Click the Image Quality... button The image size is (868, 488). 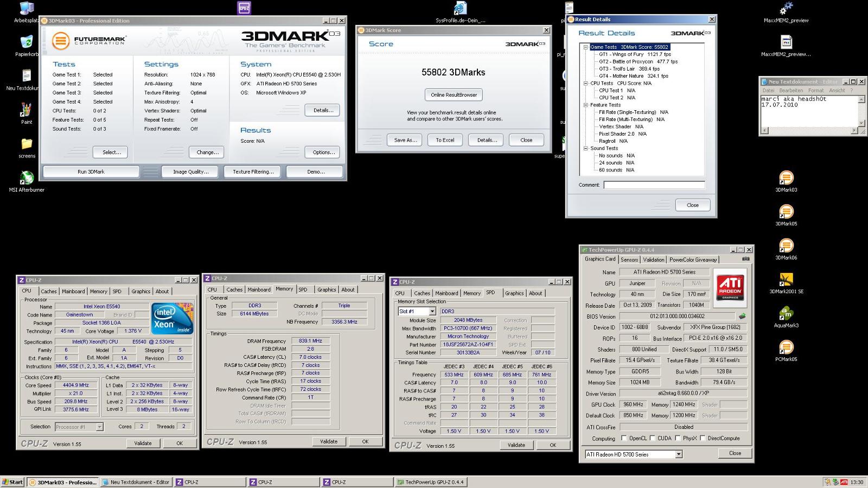(190, 172)
